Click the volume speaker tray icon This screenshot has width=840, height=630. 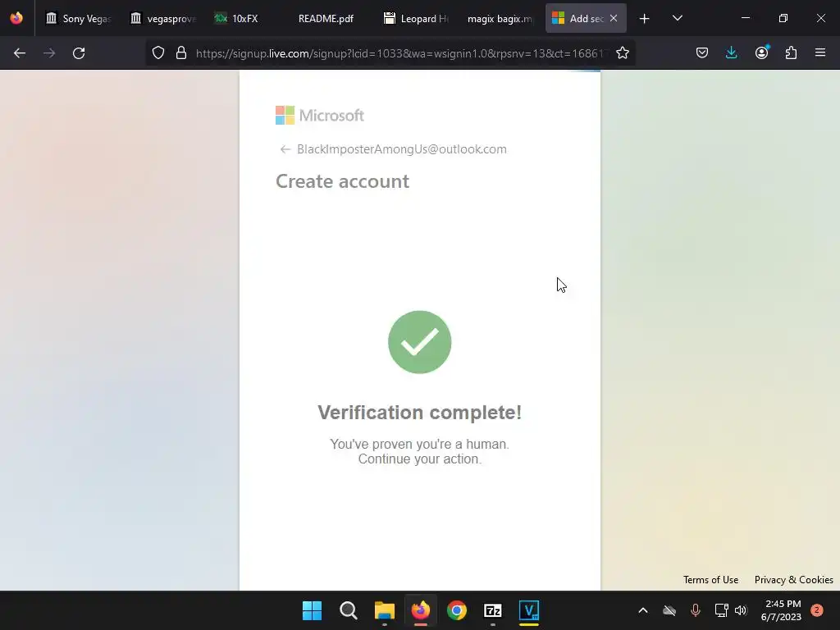[x=741, y=610]
